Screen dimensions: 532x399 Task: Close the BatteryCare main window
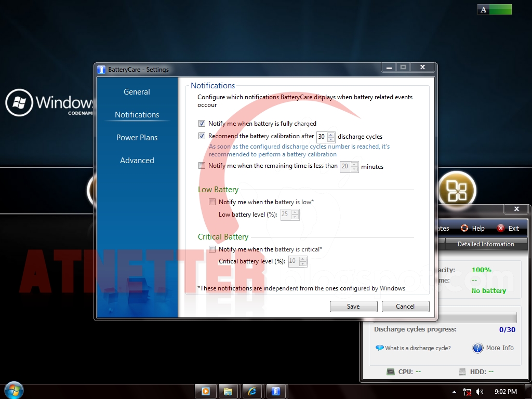[x=516, y=209]
